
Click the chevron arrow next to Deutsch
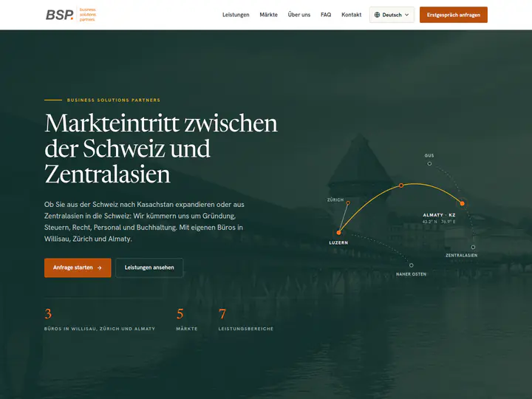[407, 15]
